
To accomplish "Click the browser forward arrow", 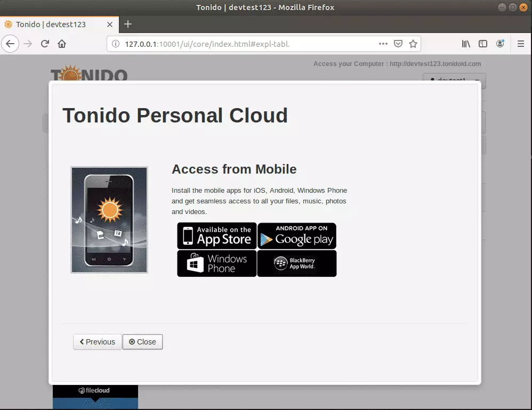I will point(28,44).
